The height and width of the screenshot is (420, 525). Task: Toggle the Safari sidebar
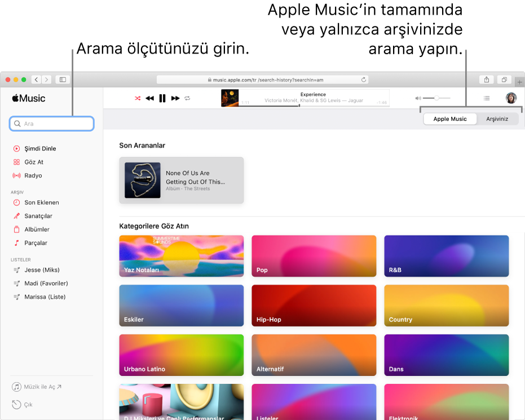pos(63,79)
